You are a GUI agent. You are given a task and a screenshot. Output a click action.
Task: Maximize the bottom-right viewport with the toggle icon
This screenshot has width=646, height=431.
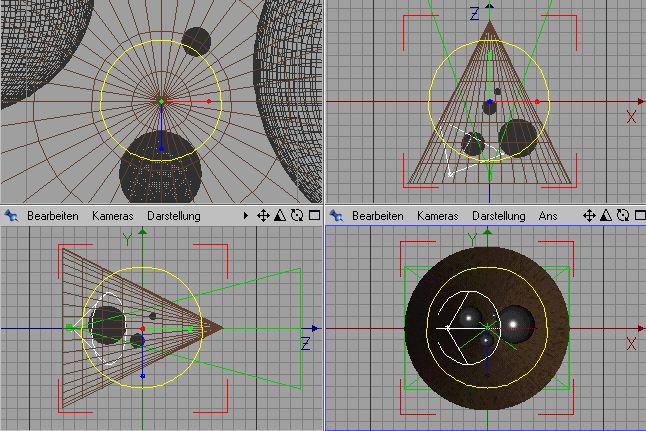point(639,215)
